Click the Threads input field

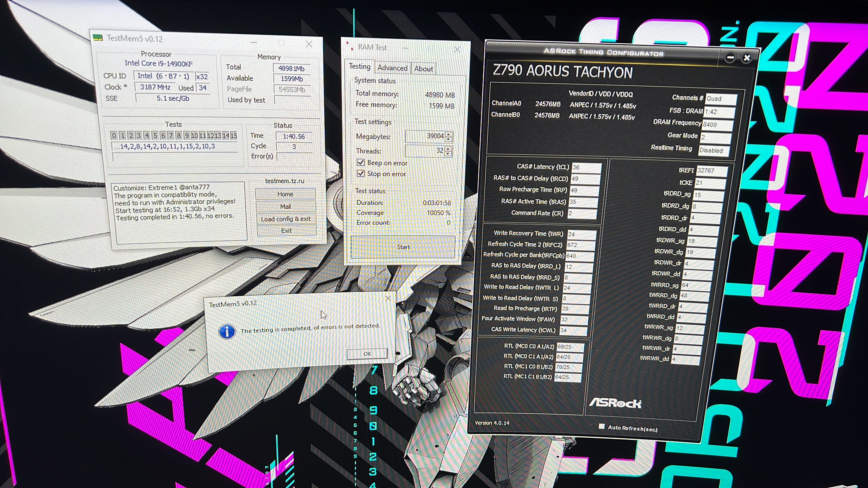point(425,150)
